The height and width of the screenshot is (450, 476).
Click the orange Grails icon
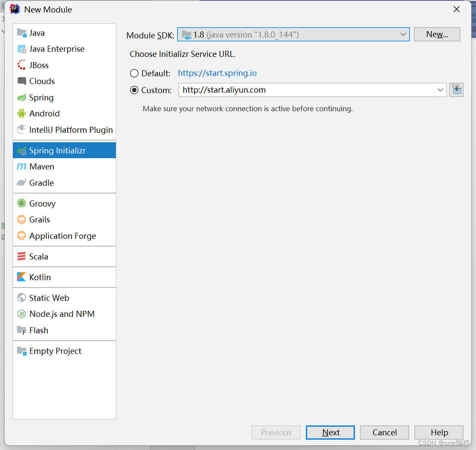pos(22,219)
